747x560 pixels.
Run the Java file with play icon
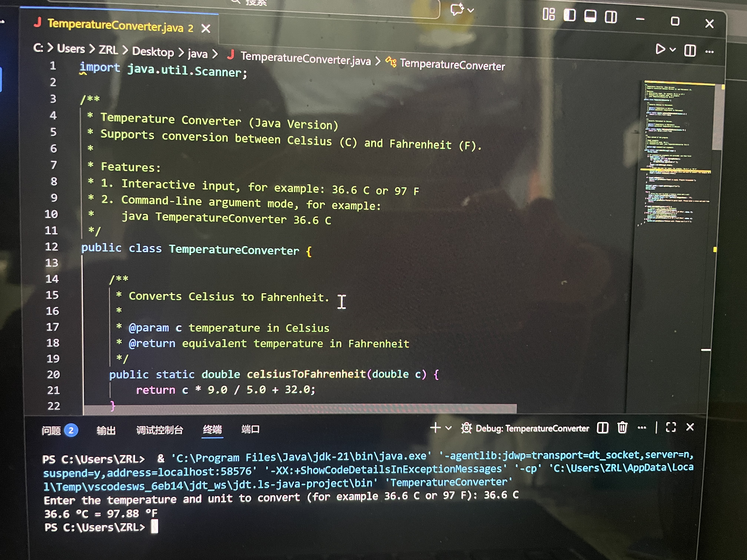pos(660,49)
